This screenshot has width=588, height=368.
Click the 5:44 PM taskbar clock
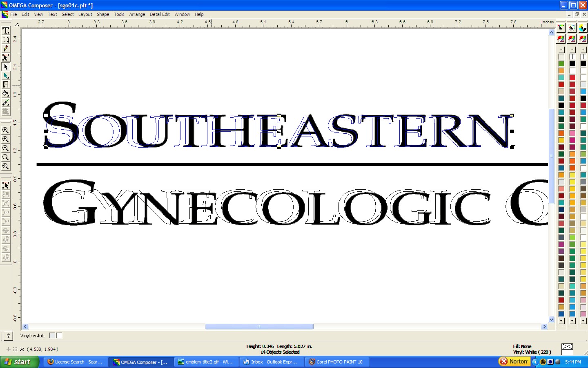[573, 362]
